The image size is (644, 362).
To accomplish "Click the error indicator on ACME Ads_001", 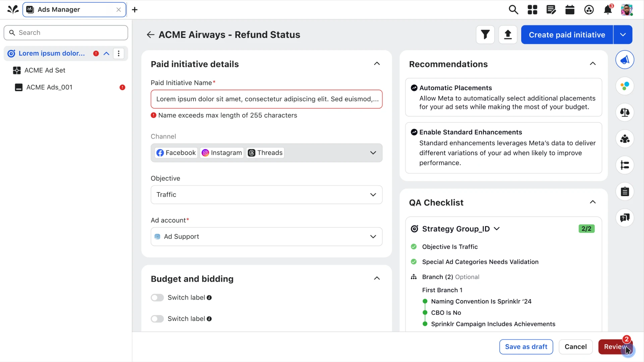I will pos(122,87).
